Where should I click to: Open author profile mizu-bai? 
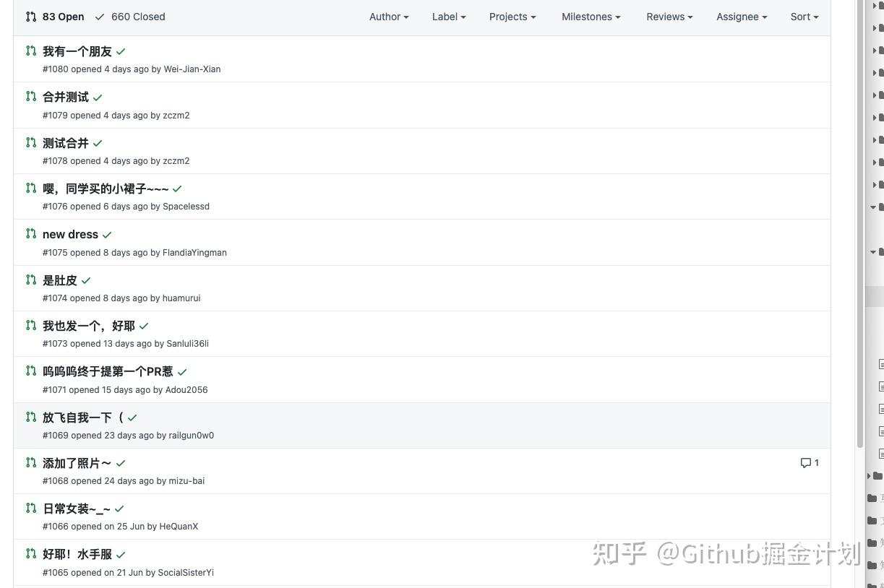coord(186,481)
